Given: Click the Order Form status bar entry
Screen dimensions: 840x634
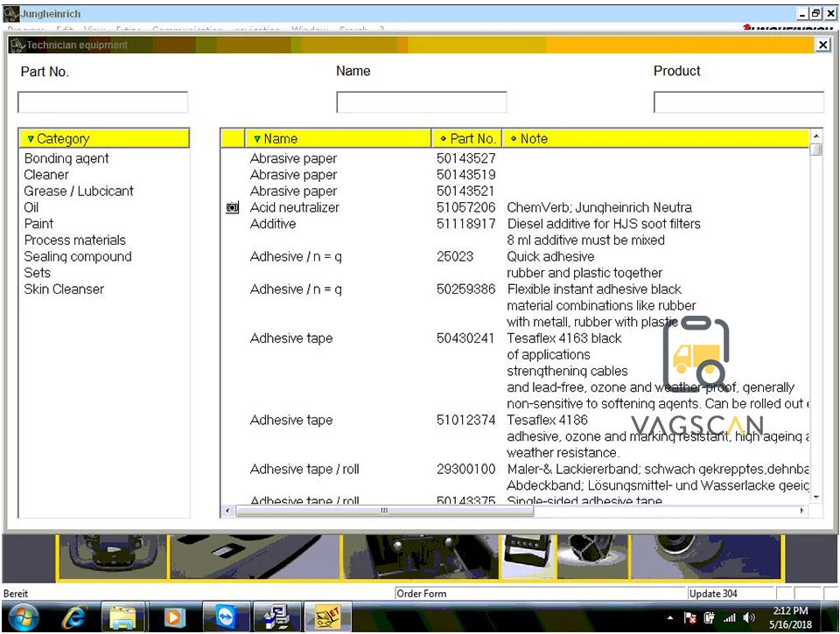Looking at the screenshot, I should tap(541, 593).
